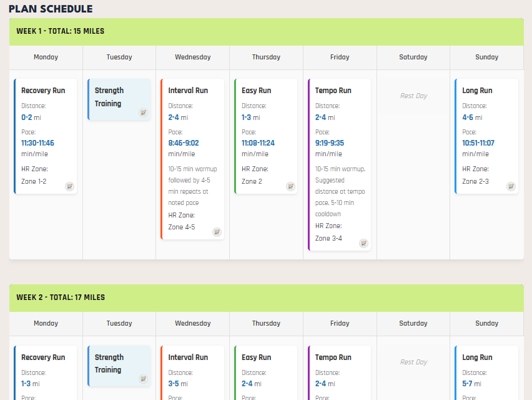The width and height of the screenshot is (532, 400).
Task: Click distance 1-3 mi in Week 1 Easy Run
Action: click(x=251, y=117)
